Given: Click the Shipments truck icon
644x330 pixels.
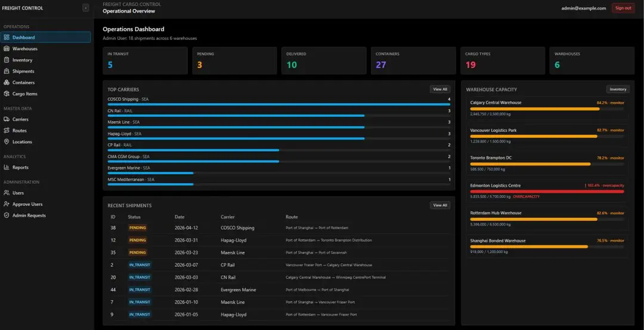Looking at the screenshot, I should (7, 71).
